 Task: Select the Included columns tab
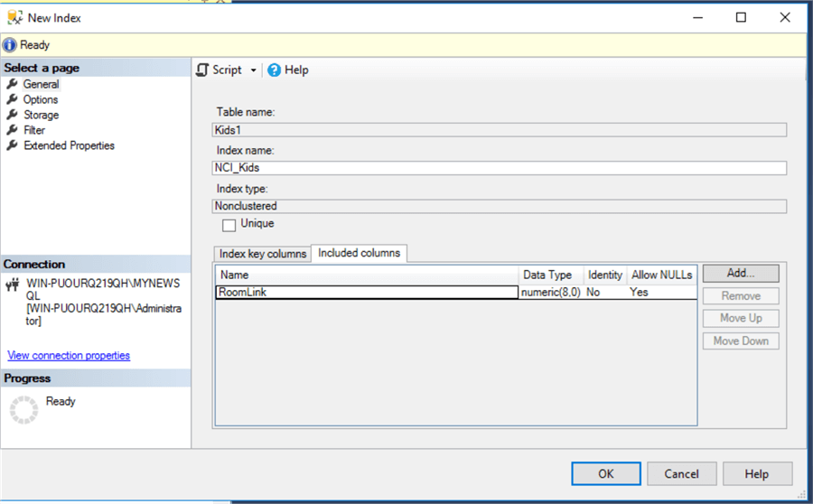(x=360, y=253)
